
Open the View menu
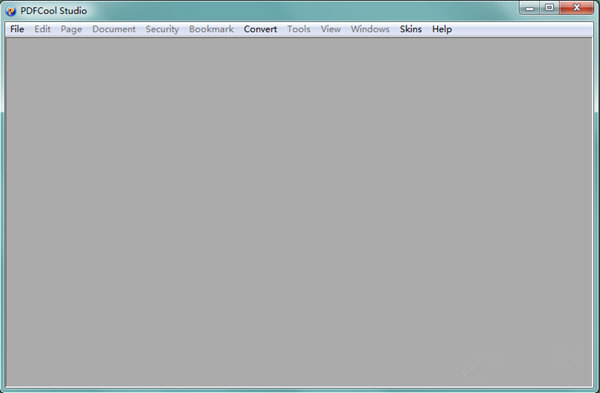coord(331,29)
